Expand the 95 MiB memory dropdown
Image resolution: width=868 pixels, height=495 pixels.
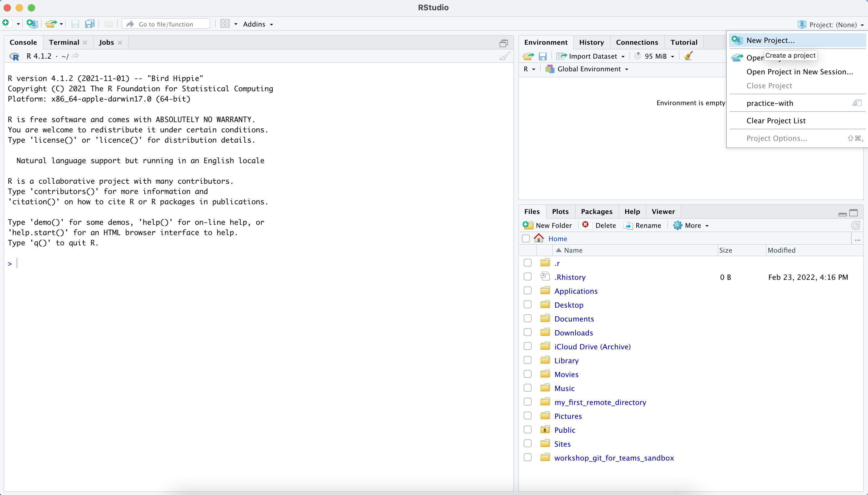[x=672, y=56]
